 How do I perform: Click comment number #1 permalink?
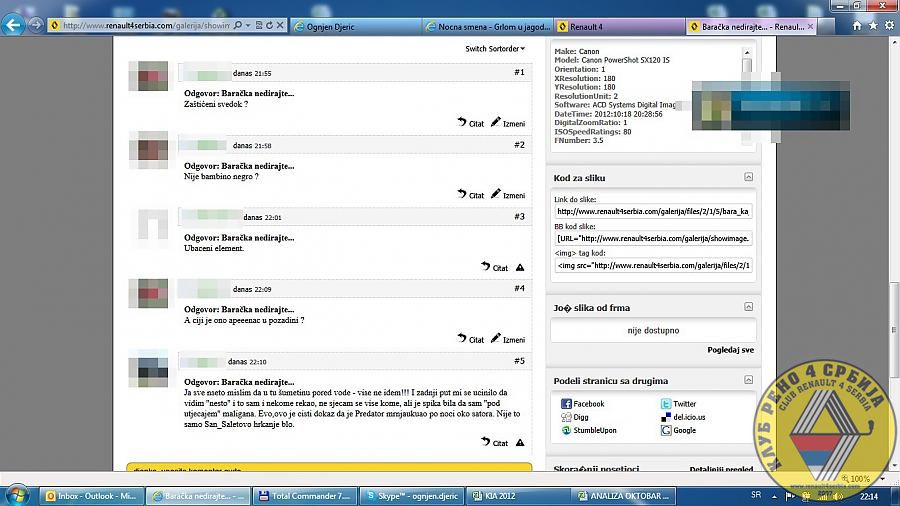point(519,72)
